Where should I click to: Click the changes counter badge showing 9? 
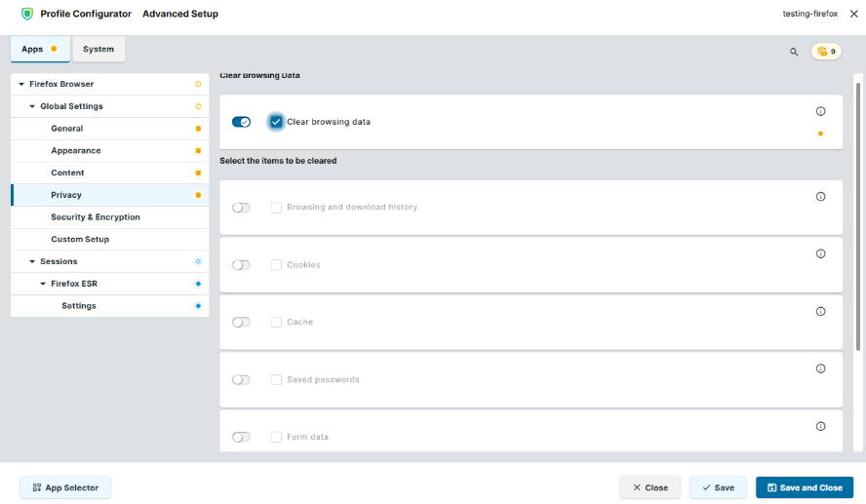pyautogui.click(x=826, y=52)
